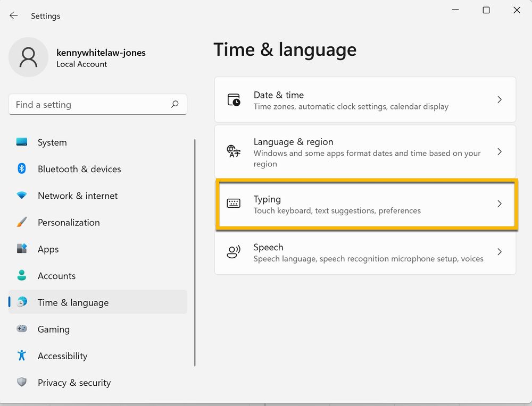Select Time & language sidebar item
The width and height of the screenshot is (532, 406).
click(x=73, y=302)
